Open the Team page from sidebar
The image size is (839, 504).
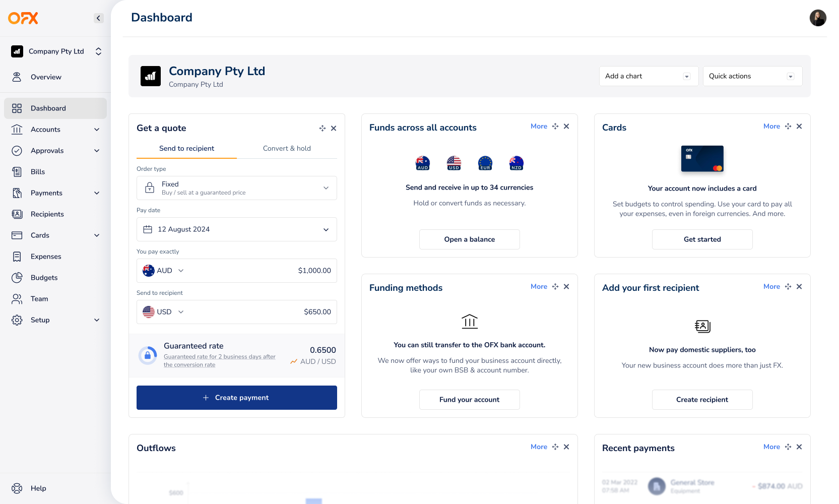39,298
